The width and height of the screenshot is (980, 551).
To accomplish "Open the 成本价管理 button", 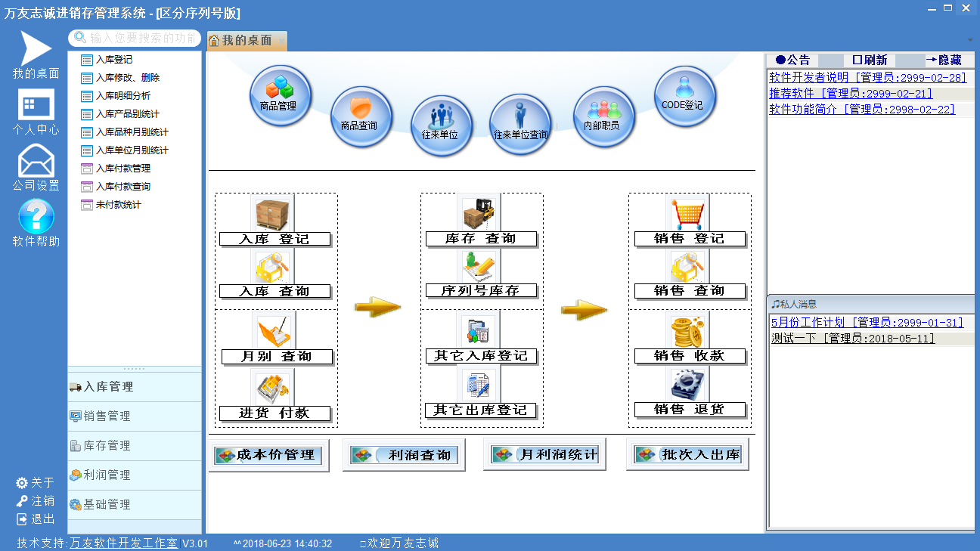I will [268, 455].
